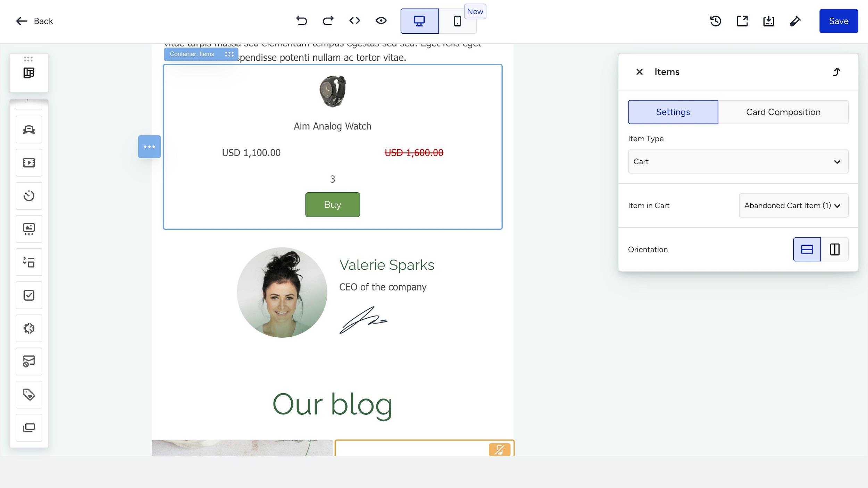Select the Valerie Sparks name heading

coord(386,265)
